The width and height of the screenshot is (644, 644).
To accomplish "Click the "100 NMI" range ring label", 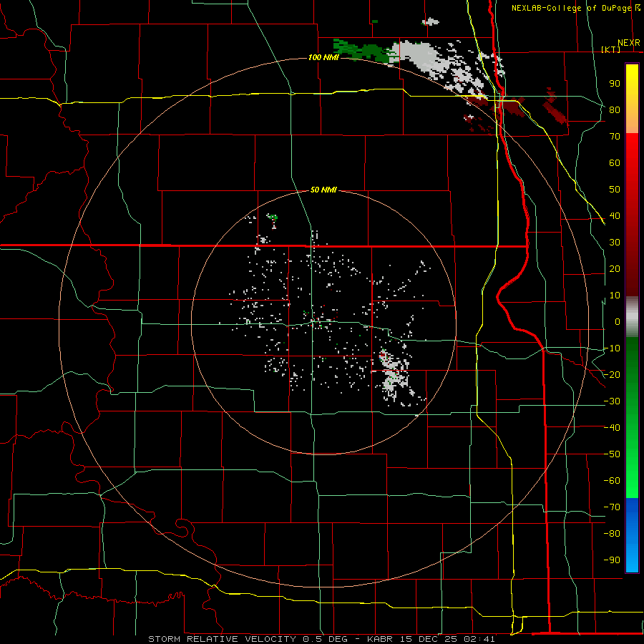I will click(x=323, y=57).
